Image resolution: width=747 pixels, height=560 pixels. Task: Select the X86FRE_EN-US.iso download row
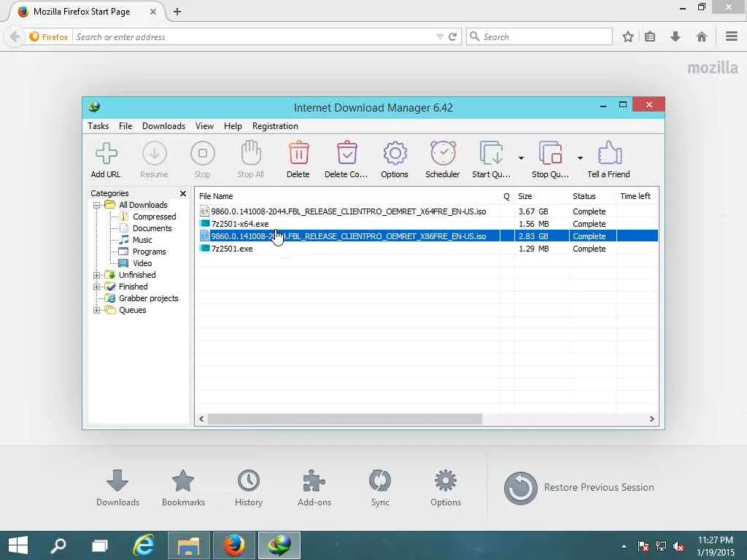427,236
